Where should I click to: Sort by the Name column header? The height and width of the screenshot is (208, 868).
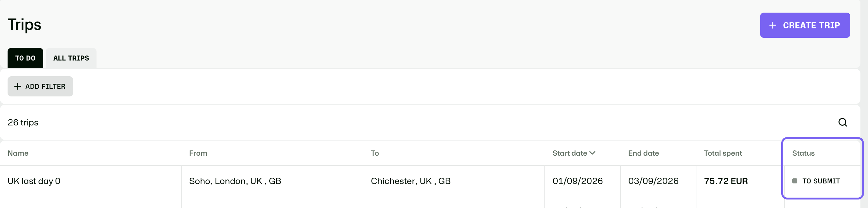(18, 153)
